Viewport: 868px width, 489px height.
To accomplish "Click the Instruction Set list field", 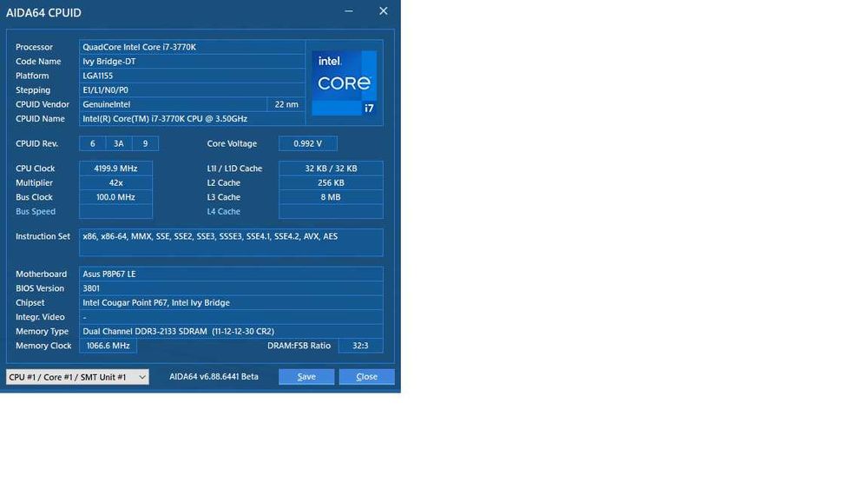I will tap(231, 242).
